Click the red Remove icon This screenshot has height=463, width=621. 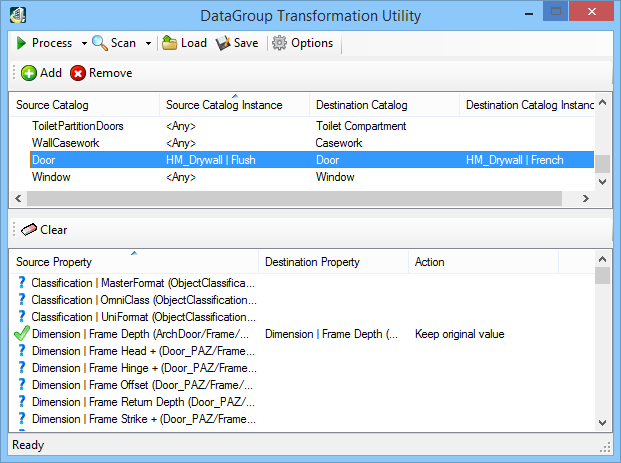pyautogui.click(x=78, y=73)
